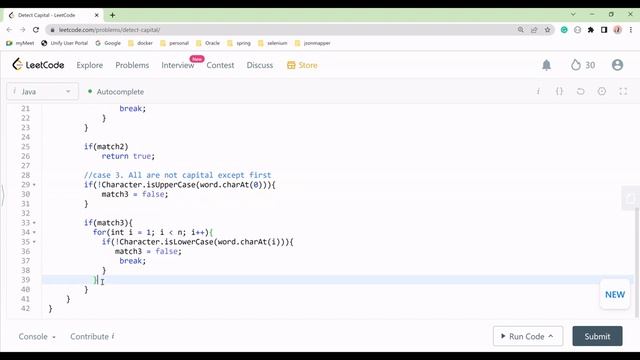Go back in browser history
The height and width of the screenshot is (360, 640).
coord(9,30)
